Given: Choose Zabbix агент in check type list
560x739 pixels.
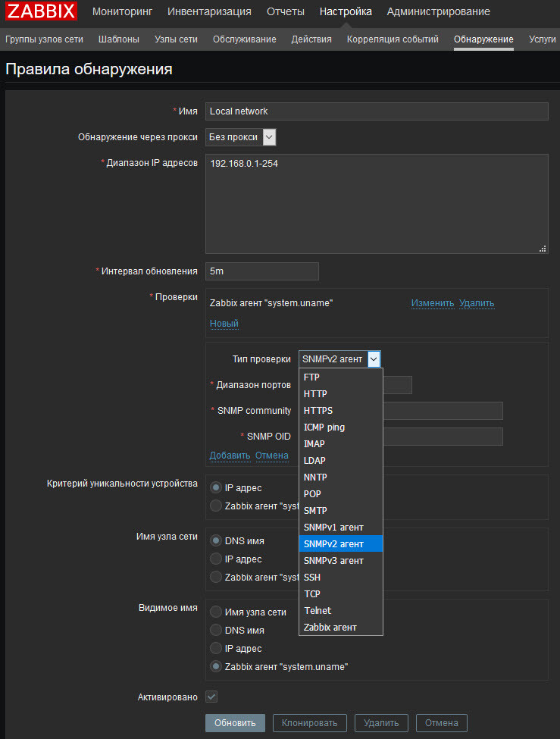Looking at the screenshot, I should pyautogui.click(x=330, y=628).
